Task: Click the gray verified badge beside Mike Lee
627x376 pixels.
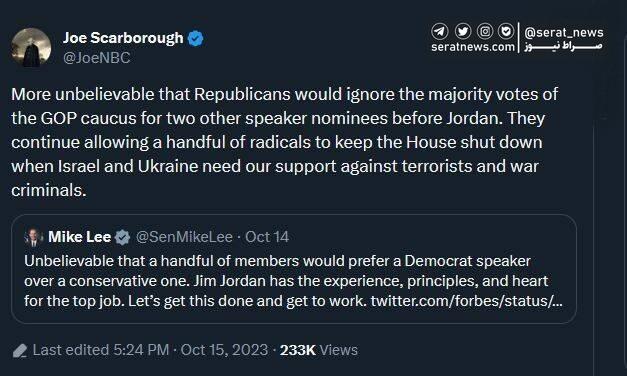Action: (122, 237)
